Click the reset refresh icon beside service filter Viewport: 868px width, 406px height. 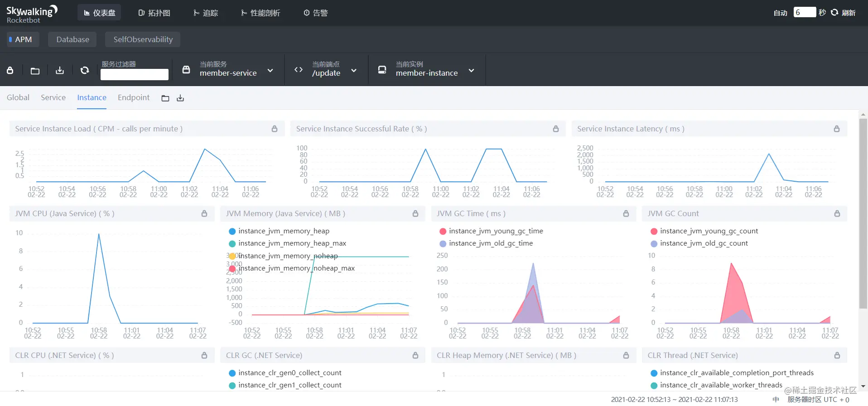(85, 70)
